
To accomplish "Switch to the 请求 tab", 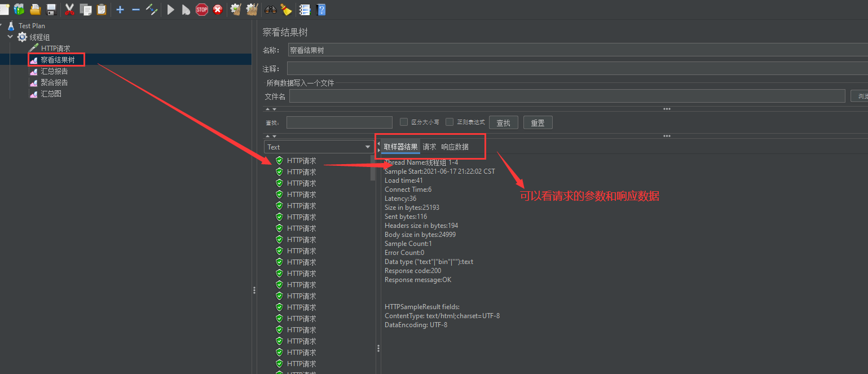I will tap(429, 147).
